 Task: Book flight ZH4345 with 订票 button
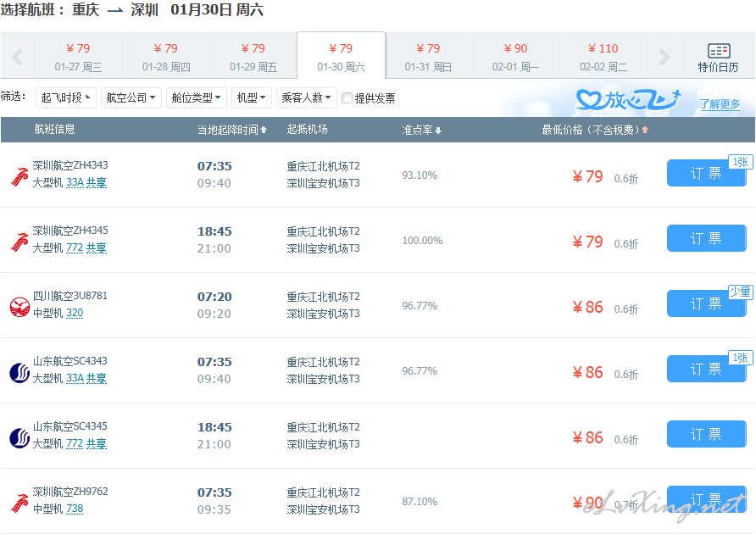(706, 238)
